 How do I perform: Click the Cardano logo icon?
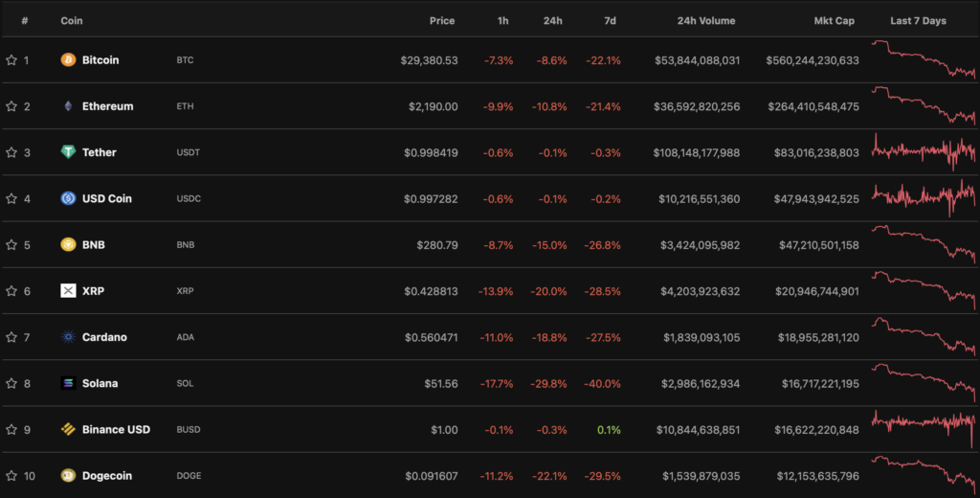coord(68,337)
